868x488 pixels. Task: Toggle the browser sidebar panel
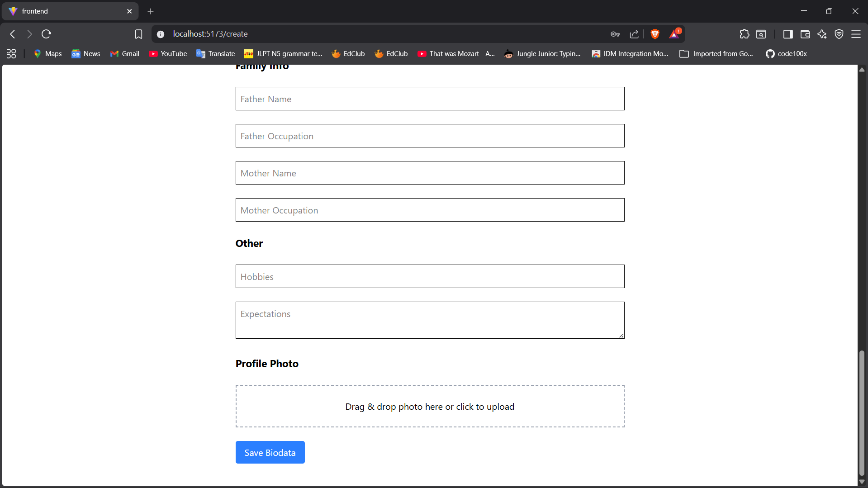pyautogui.click(x=788, y=34)
